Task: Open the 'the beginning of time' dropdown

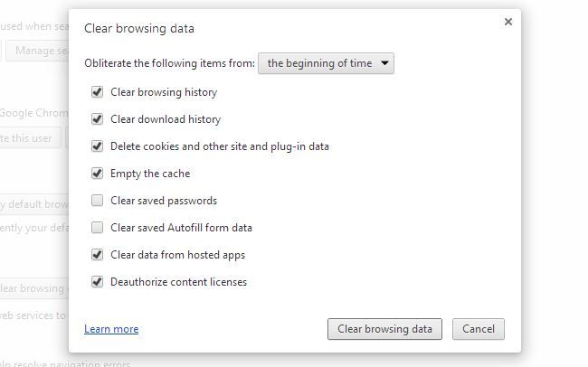Action: coord(327,63)
